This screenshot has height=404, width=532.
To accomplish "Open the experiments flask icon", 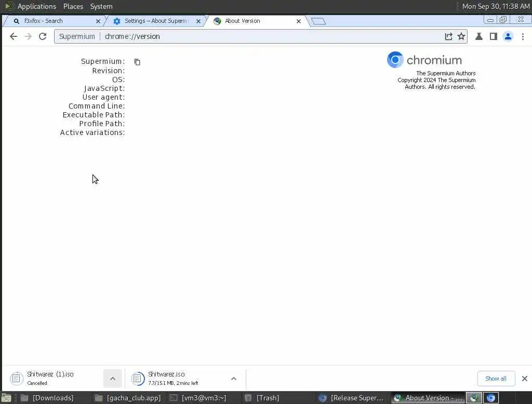I will pyautogui.click(x=478, y=36).
